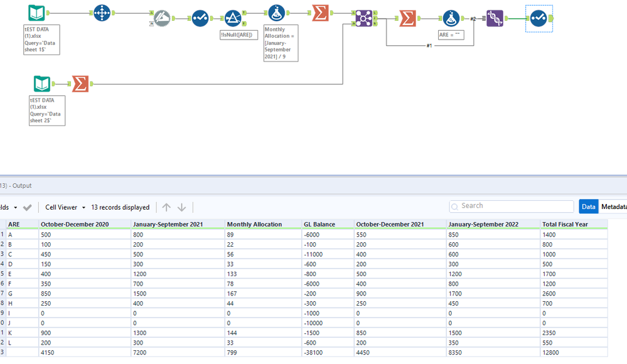The width and height of the screenshot is (627, 364).
Task: Select the January-September 2022 cell 8350
Action: tap(493, 353)
